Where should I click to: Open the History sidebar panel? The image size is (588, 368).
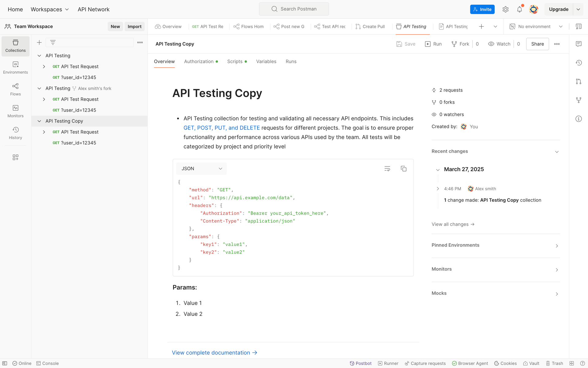(15, 133)
